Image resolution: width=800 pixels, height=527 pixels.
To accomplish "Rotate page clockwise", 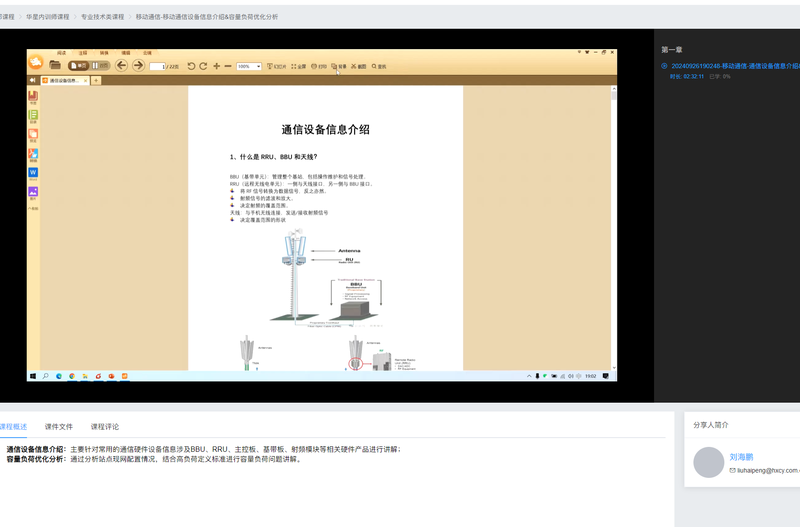I will pos(203,66).
